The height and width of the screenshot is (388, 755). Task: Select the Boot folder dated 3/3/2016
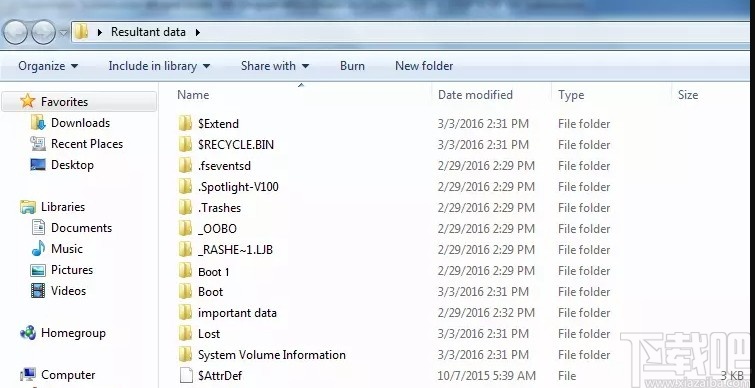coord(210,292)
